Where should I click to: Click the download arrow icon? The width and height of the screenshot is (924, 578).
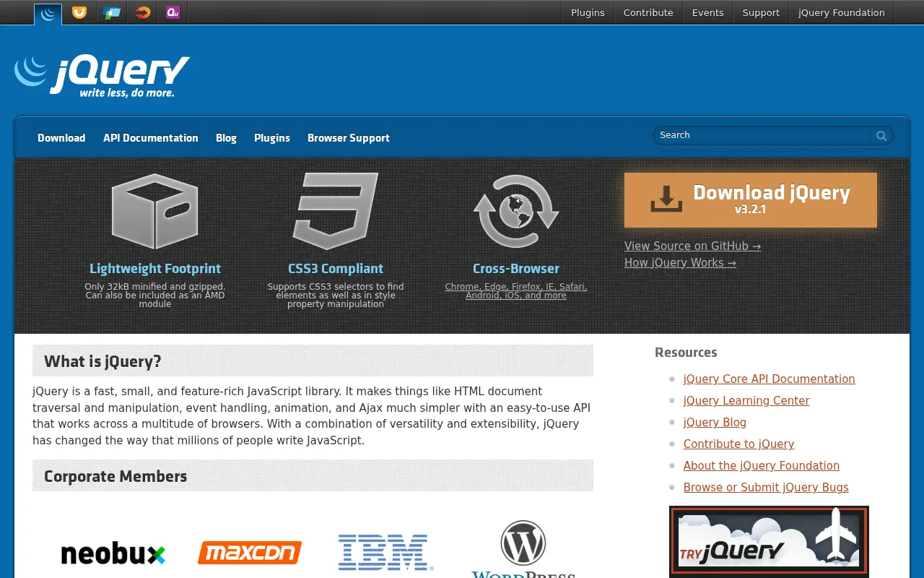666,199
